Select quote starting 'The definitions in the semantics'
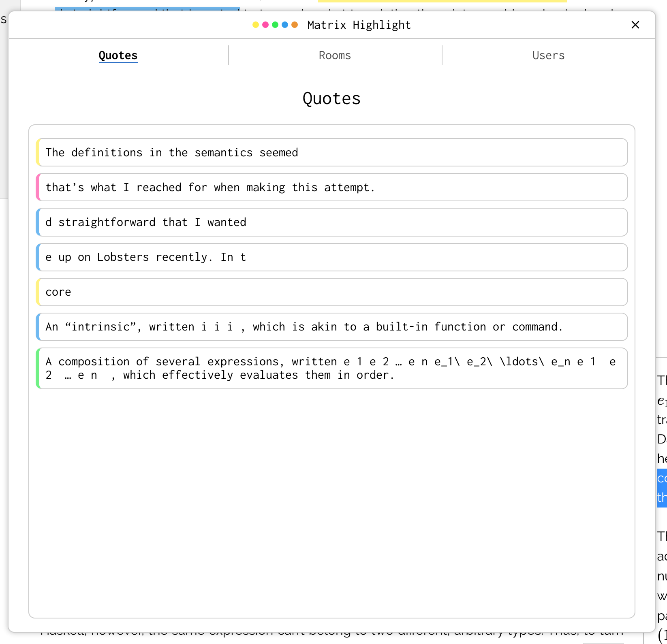667x644 pixels. click(331, 152)
